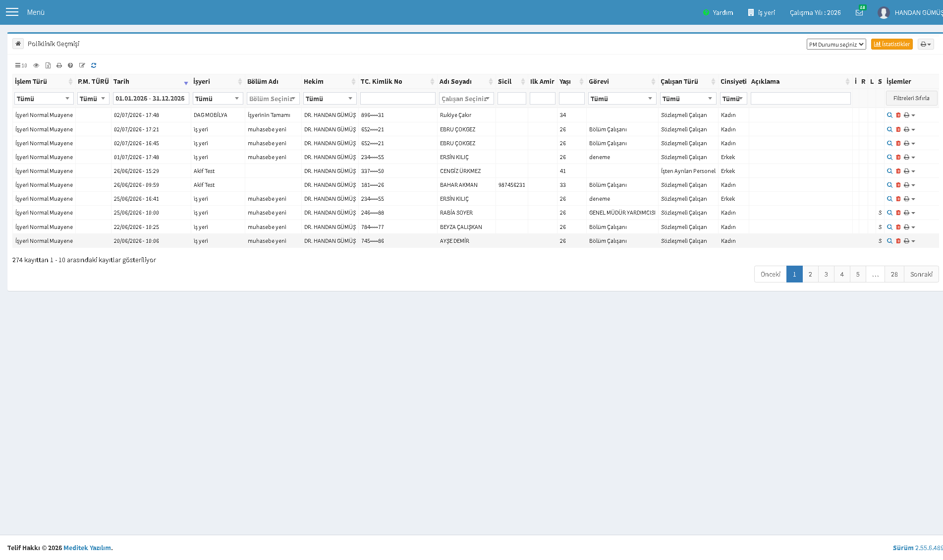Open the Çalışan Türü filter dropdown
This screenshot has height=560, width=943.
(688, 99)
